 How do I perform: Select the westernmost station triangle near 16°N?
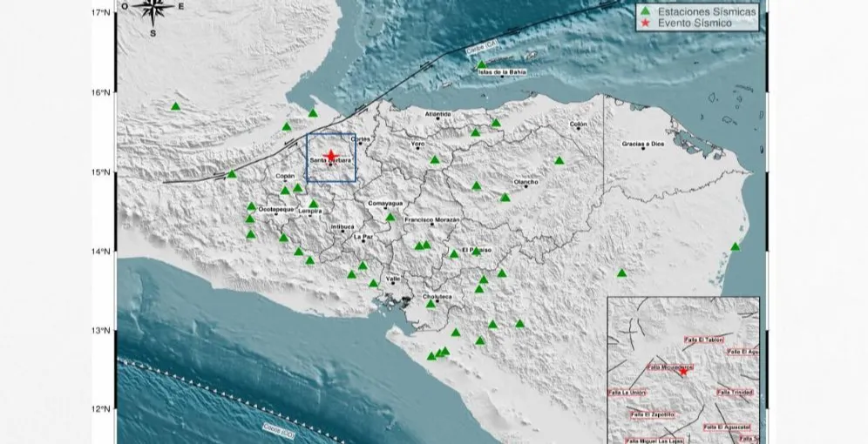176,106
